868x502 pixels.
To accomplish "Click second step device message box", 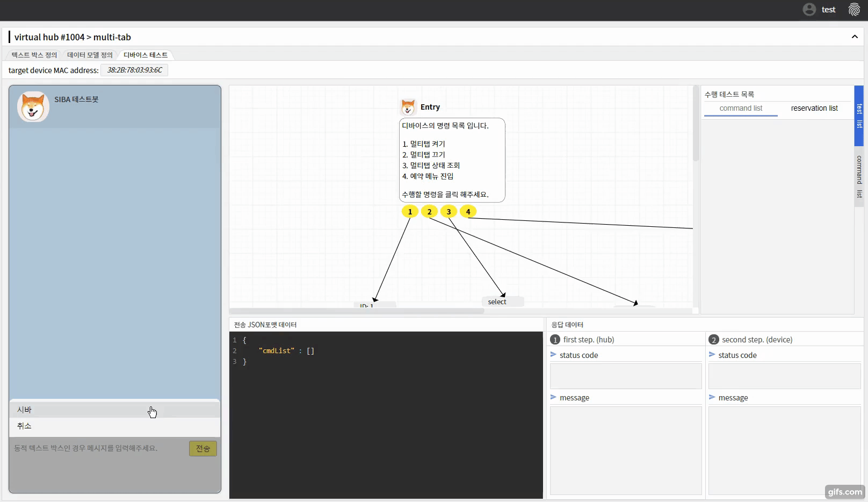I will pyautogui.click(x=784, y=450).
